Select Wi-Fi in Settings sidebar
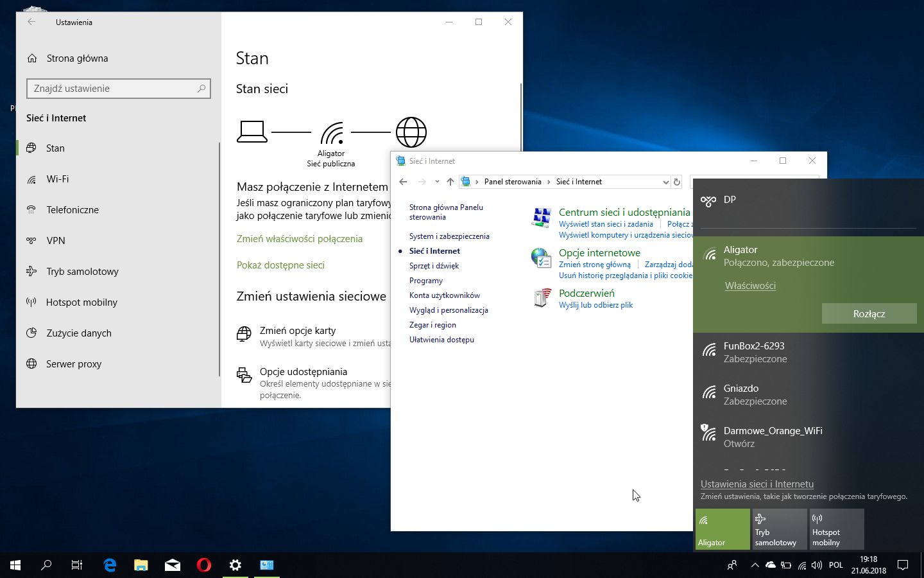924x578 pixels. coord(58,179)
